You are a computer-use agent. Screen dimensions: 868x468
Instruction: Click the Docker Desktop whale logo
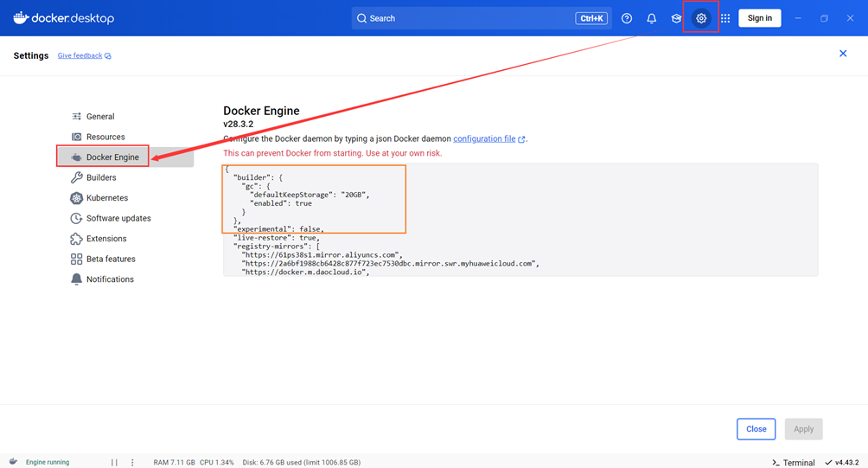[21, 17]
